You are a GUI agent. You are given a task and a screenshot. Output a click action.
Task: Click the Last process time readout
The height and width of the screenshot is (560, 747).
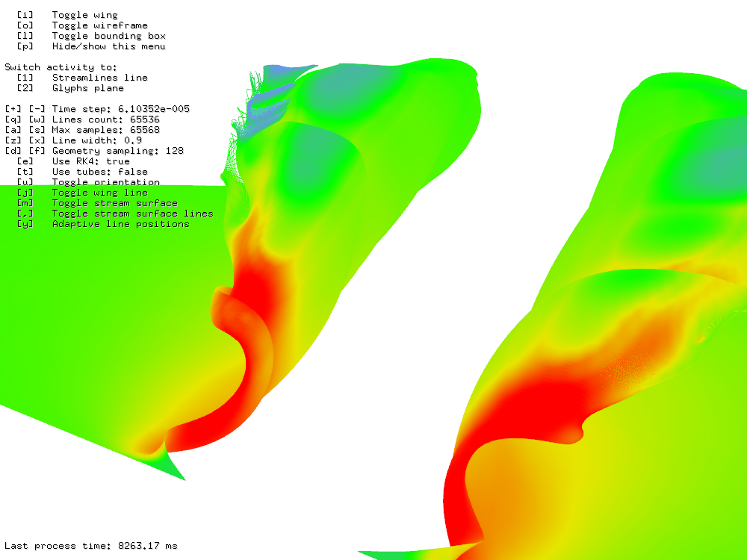(91, 547)
